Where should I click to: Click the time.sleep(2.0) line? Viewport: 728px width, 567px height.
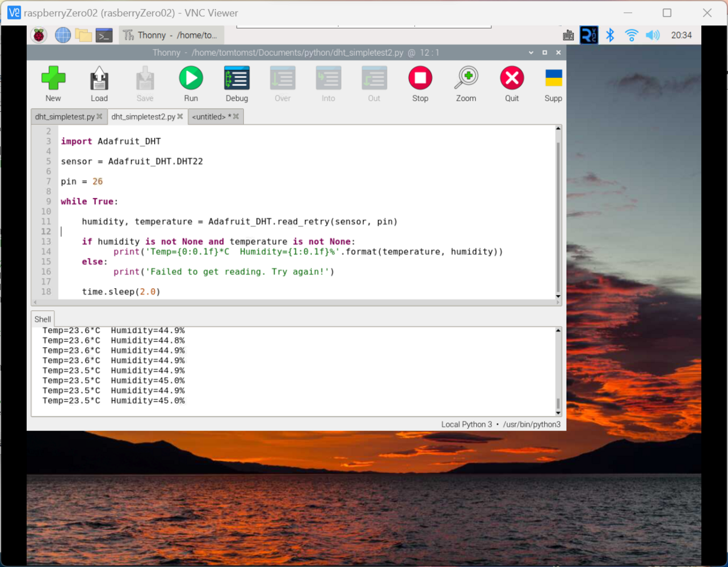tap(121, 292)
